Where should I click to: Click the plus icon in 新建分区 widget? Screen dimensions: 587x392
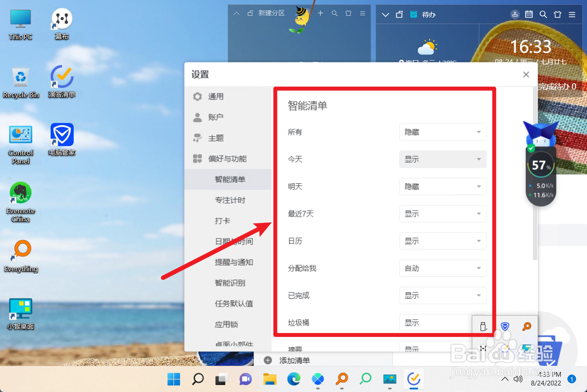click(x=321, y=14)
